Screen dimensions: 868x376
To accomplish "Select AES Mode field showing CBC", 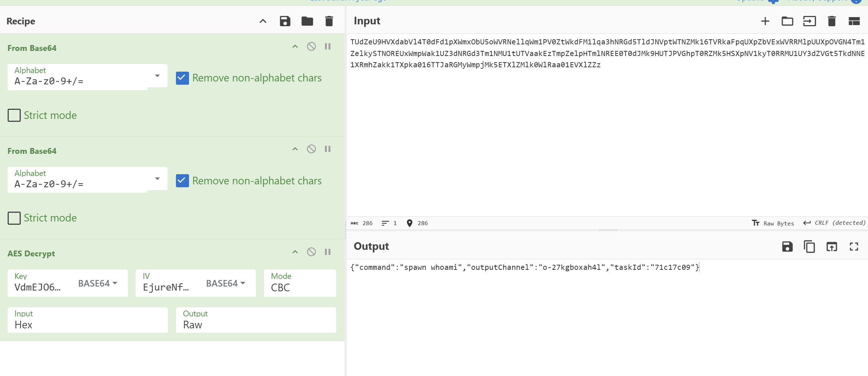I will click(300, 283).
